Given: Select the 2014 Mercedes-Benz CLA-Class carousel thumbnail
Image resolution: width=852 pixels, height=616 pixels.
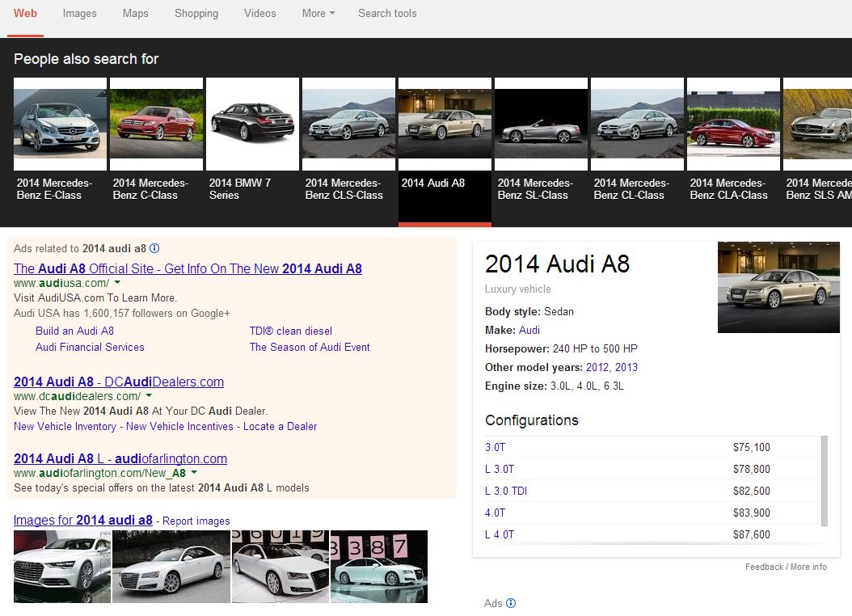Looking at the screenshot, I should pos(733,124).
